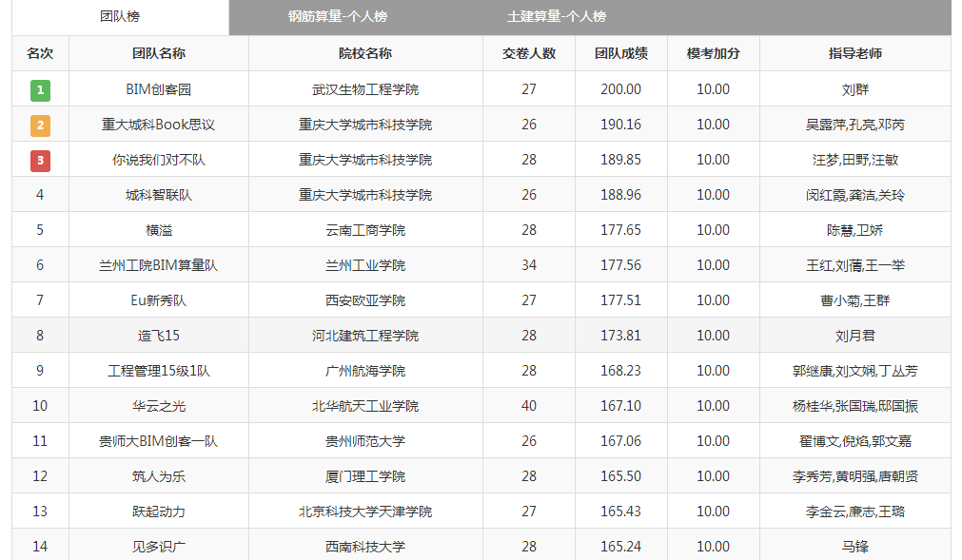962x560 pixels.
Task: Click instructors 杨桂华,张国瑞,邸国振
Action: click(x=855, y=406)
